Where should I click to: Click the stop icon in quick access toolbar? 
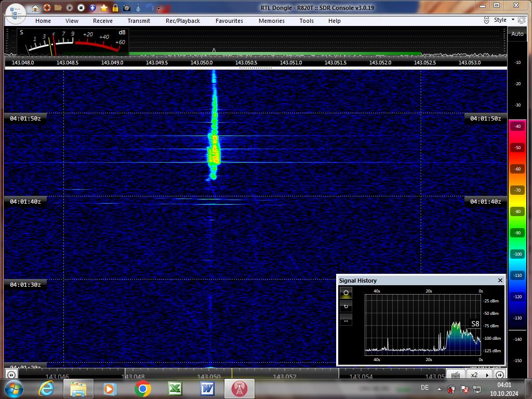pyautogui.click(x=81, y=7)
